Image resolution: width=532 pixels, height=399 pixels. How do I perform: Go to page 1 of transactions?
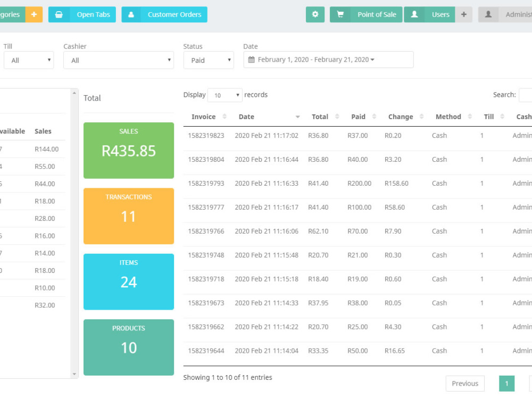tap(507, 384)
